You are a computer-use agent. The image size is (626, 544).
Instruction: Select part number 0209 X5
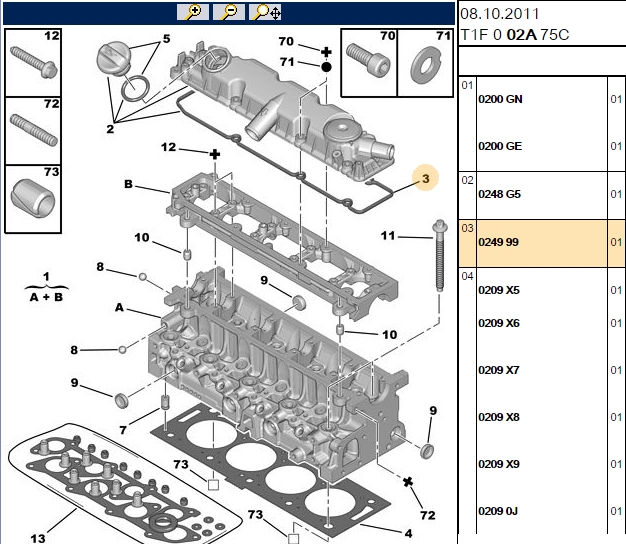(499, 290)
